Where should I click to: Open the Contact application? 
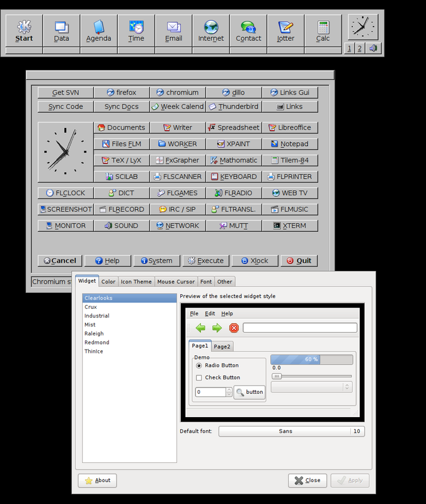click(x=248, y=31)
